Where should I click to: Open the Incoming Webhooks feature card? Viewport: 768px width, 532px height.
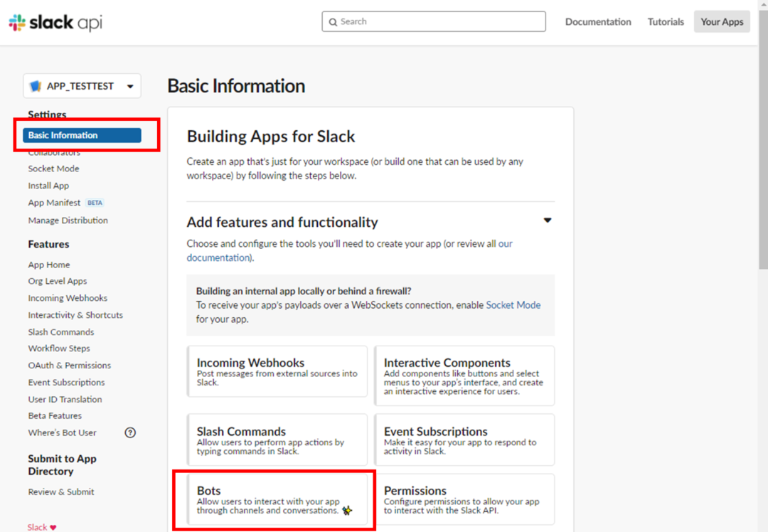point(277,371)
